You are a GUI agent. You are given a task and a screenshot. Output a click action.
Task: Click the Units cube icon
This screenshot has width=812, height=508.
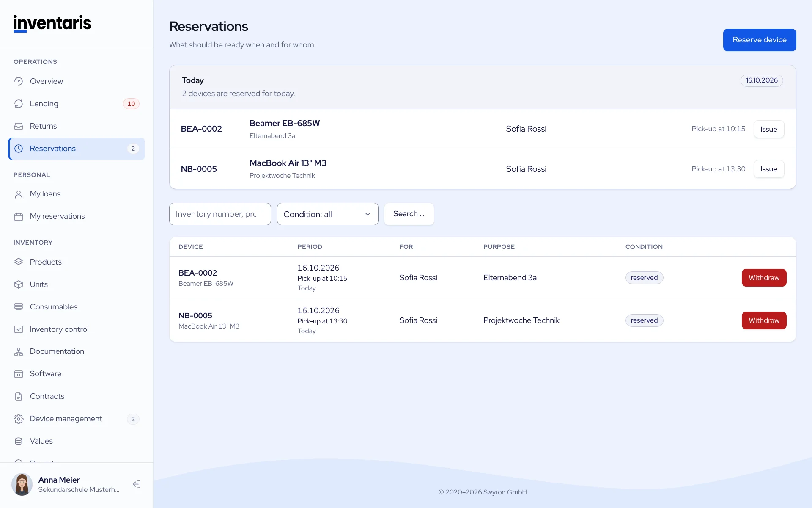pyautogui.click(x=19, y=284)
